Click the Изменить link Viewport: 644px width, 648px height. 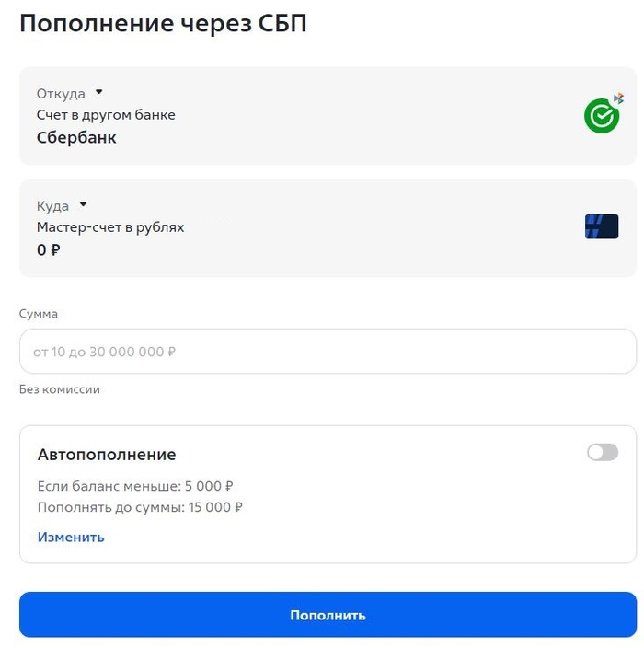71,537
